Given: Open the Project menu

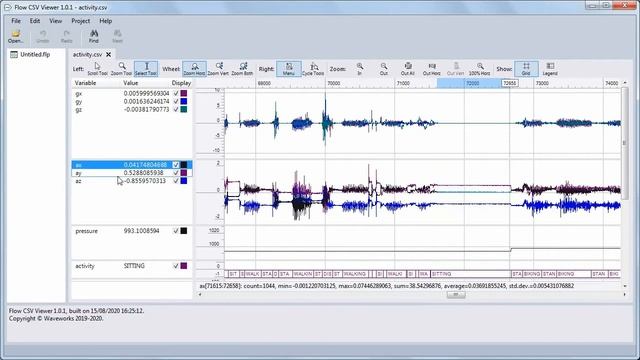Looking at the screenshot, I should 80,21.
